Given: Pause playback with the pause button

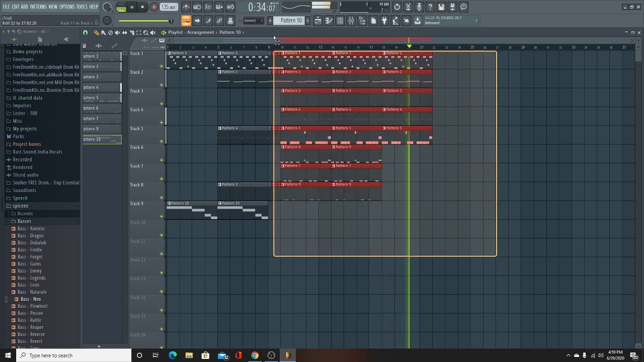Looking at the screenshot, I should point(132,7).
